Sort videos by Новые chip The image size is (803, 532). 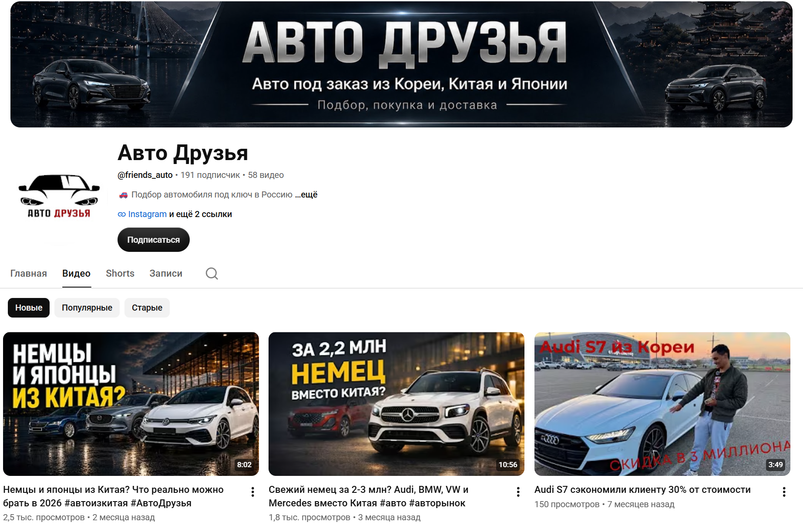[x=29, y=308]
